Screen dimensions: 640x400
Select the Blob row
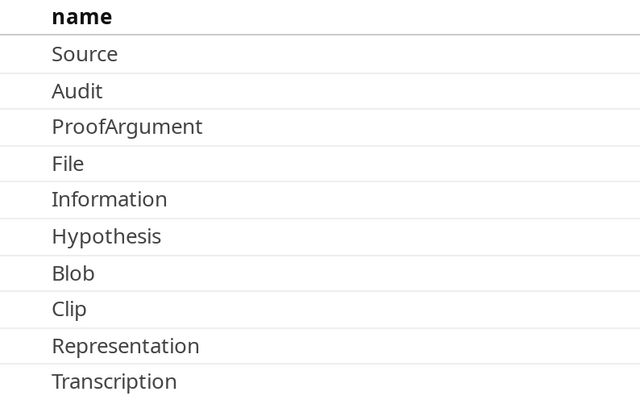[73, 273]
